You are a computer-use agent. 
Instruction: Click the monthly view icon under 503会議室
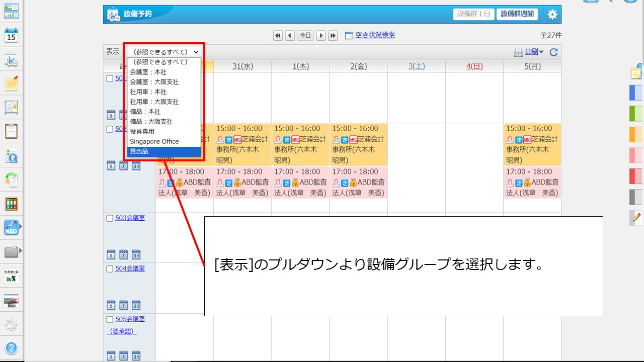point(136,254)
